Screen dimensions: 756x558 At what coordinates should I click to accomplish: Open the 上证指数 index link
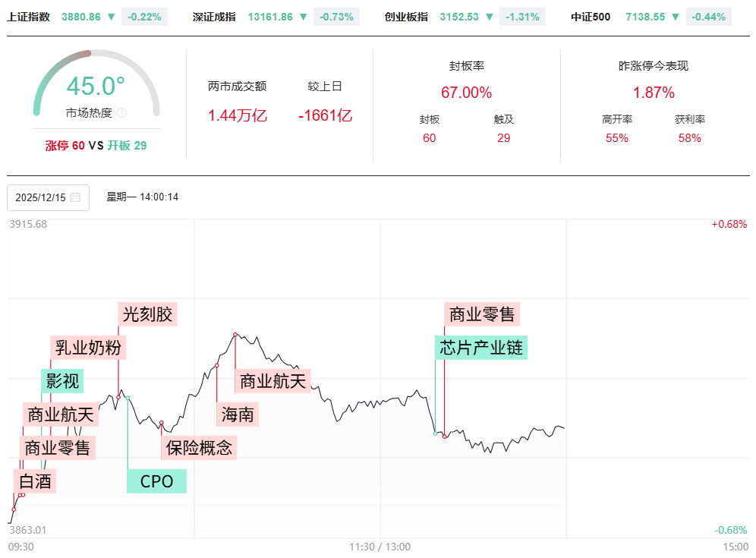coord(28,17)
